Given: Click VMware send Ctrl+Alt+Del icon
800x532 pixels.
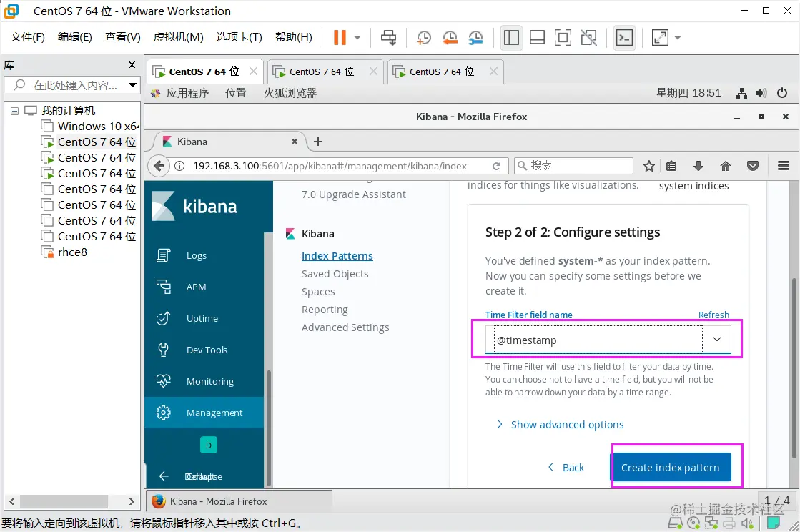Looking at the screenshot, I should click(x=388, y=37).
